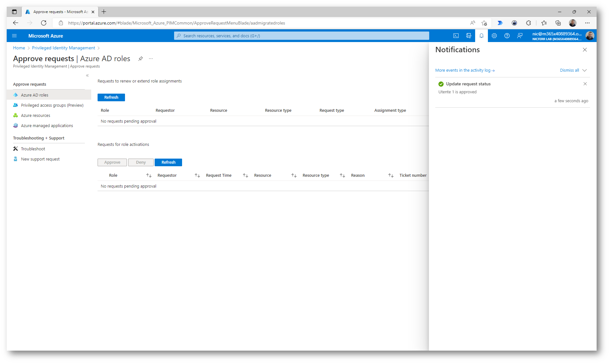610x364 pixels.
Task: Refresh the role activations requests list
Action: point(168,162)
